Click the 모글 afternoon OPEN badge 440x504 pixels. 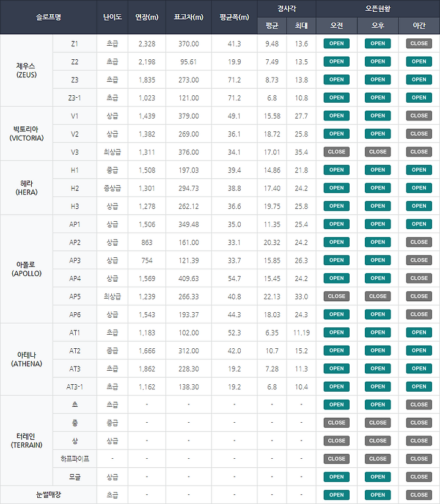coord(378,477)
